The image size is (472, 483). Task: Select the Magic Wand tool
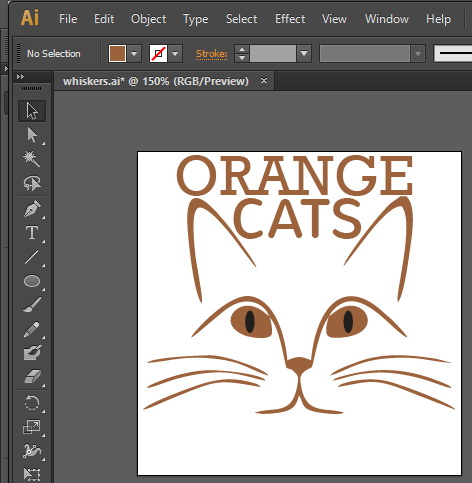32,159
